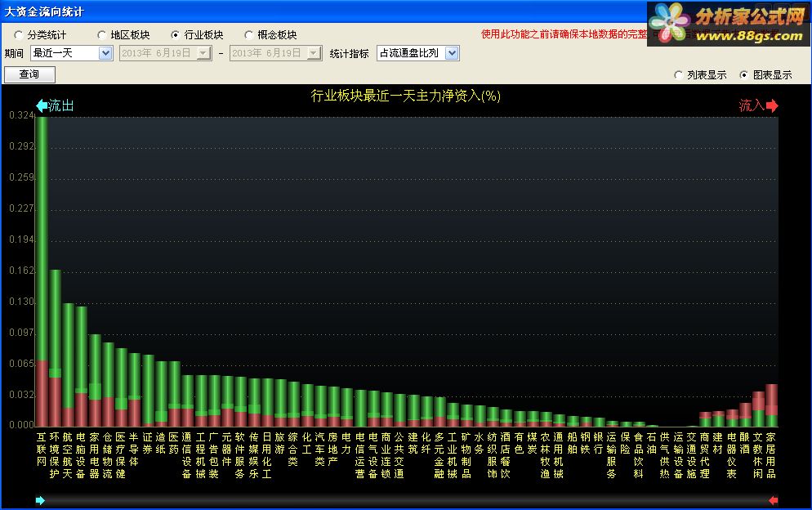812x510 pixels.
Task: Switch to 列表显示 view
Action: tap(678, 74)
